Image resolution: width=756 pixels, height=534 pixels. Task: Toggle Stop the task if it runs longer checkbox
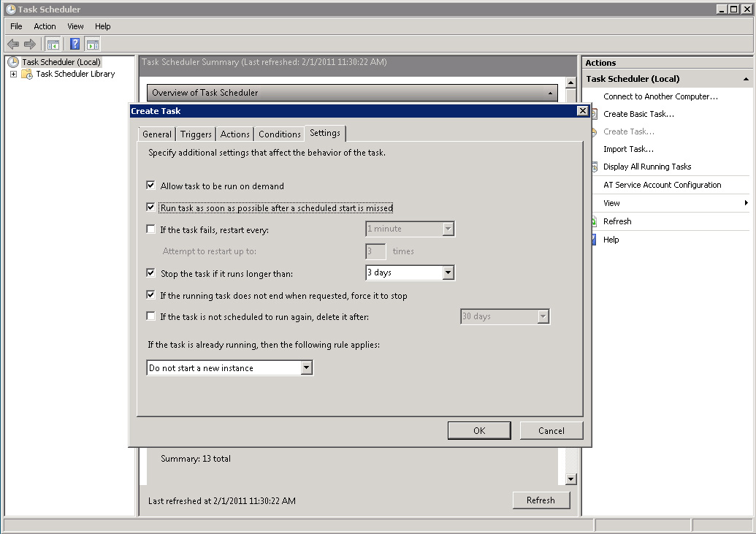pyautogui.click(x=151, y=272)
